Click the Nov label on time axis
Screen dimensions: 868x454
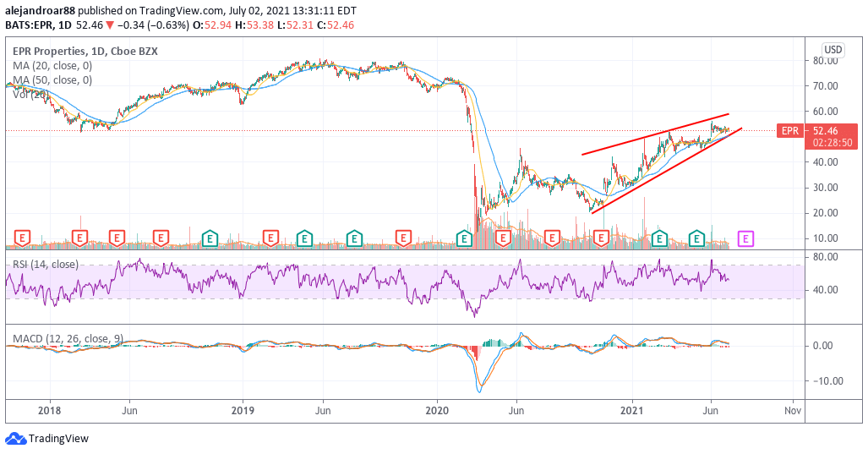tap(793, 411)
